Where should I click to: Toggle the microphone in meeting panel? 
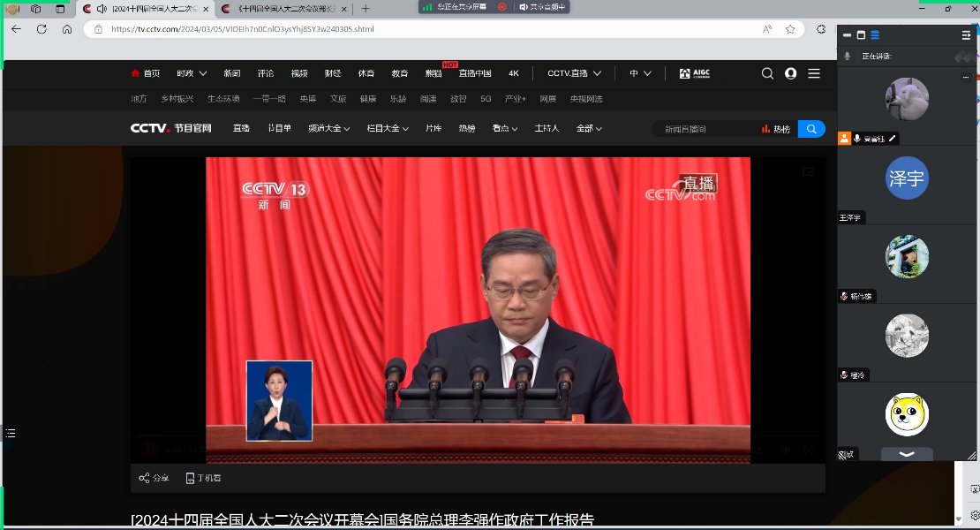coord(848,56)
